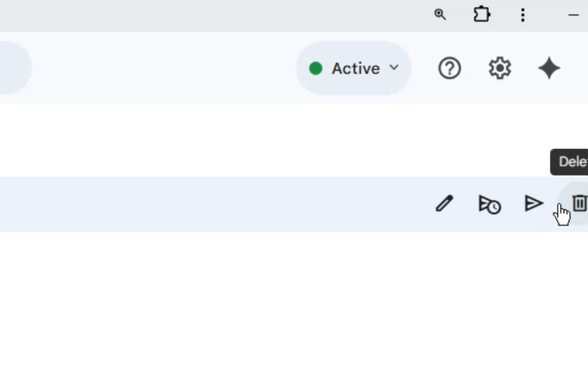
Task: Click the green status indicator dot
Action: (316, 68)
